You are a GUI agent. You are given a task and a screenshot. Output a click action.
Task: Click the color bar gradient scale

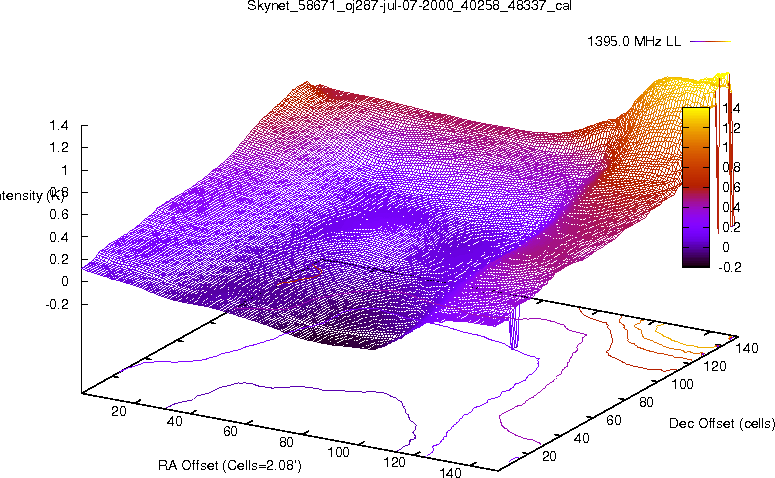click(x=695, y=187)
